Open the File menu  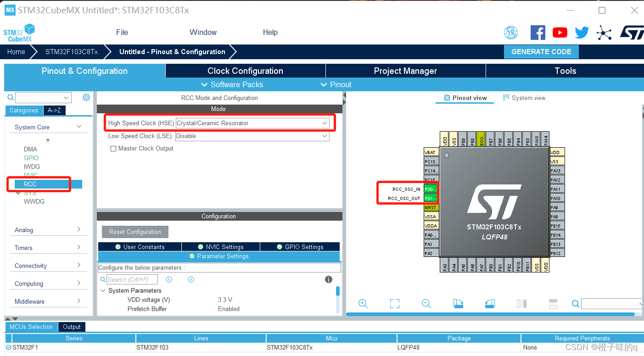pos(122,32)
